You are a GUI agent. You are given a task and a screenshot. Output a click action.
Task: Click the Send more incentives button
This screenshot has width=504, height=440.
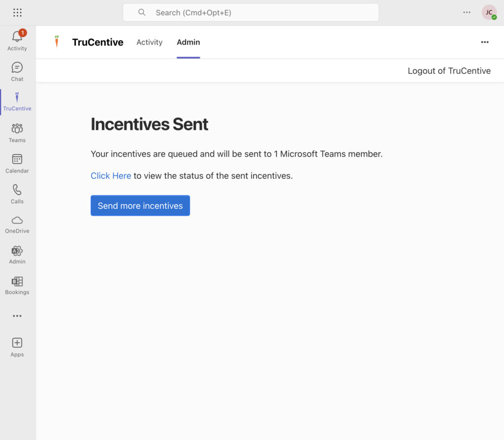pos(140,205)
